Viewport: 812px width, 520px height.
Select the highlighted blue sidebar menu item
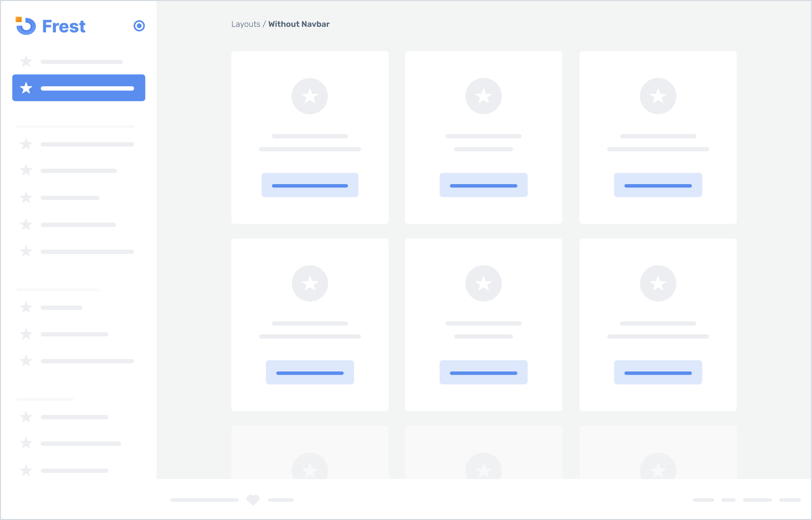pos(79,88)
